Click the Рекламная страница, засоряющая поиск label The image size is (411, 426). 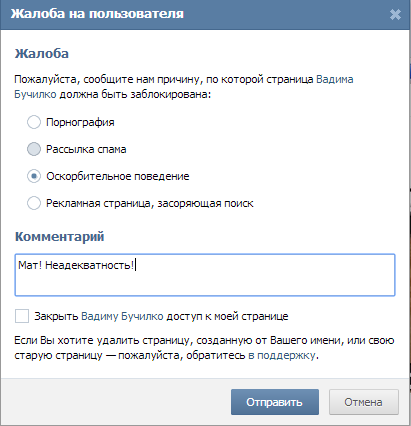150,203
